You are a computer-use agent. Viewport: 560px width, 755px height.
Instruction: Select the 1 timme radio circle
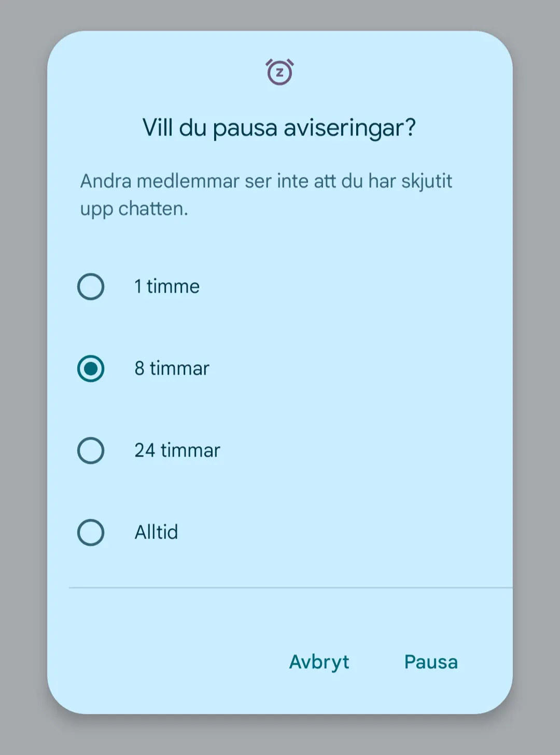click(x=91, y=286)
